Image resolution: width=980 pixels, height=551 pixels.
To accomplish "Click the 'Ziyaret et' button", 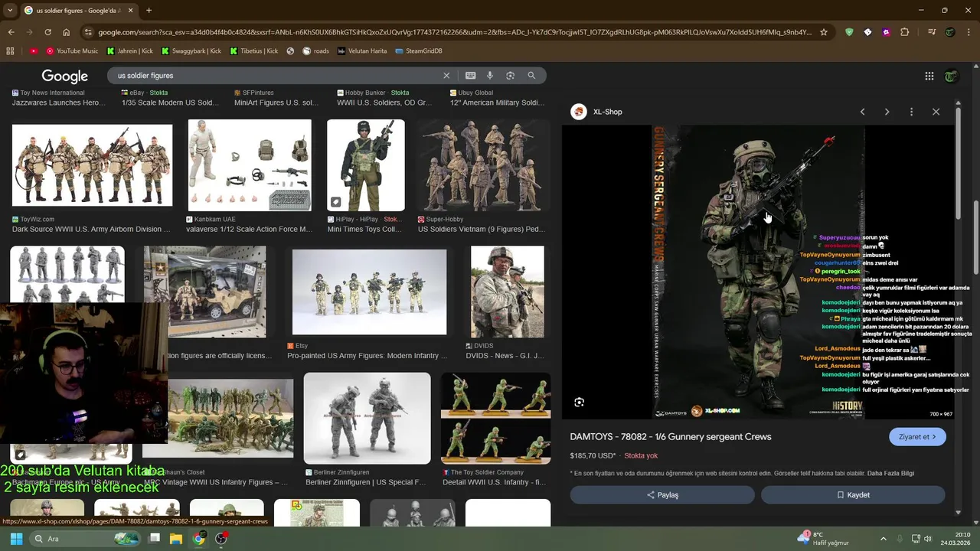I will [x=917, y=437].
